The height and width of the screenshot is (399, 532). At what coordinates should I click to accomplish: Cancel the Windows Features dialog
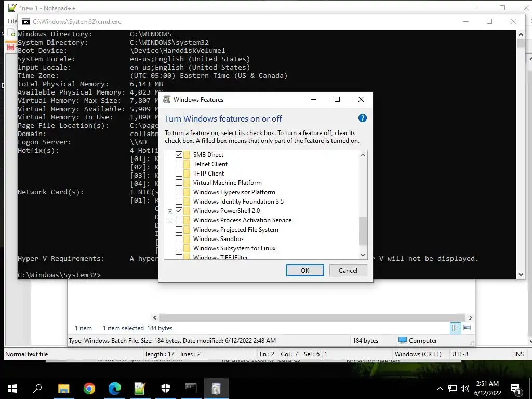348,270
